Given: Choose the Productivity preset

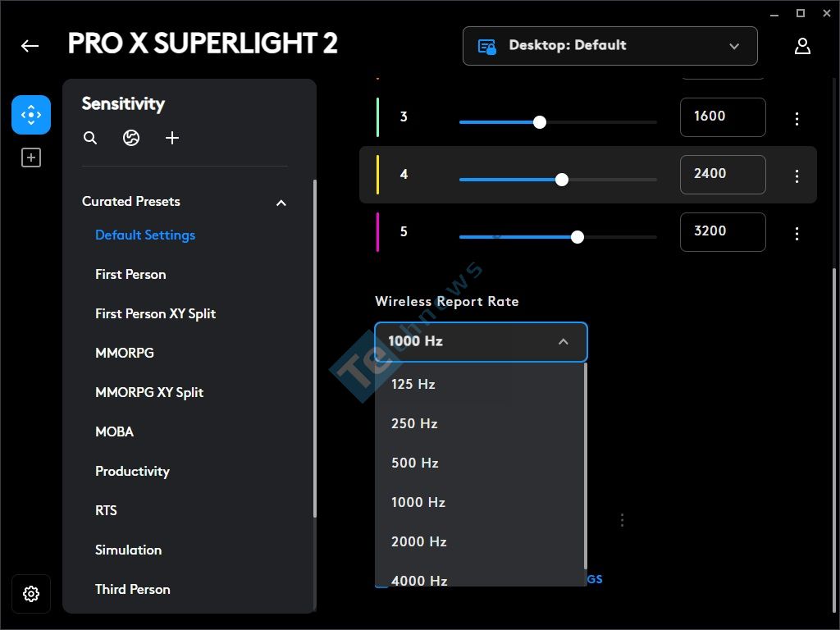Looking at the screenshot, I should pos(132,472).
